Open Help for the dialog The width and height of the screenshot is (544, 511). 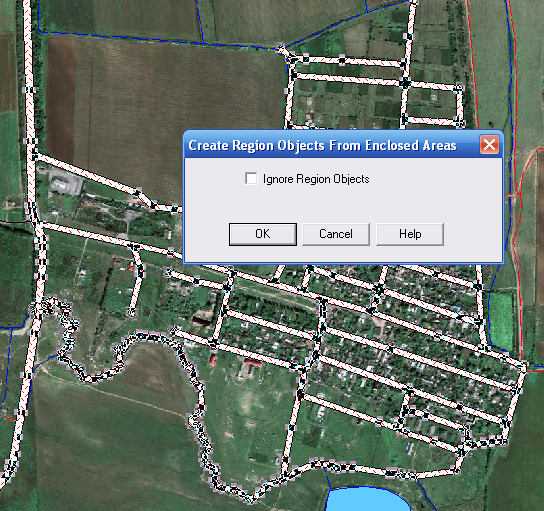click(410, 234)
